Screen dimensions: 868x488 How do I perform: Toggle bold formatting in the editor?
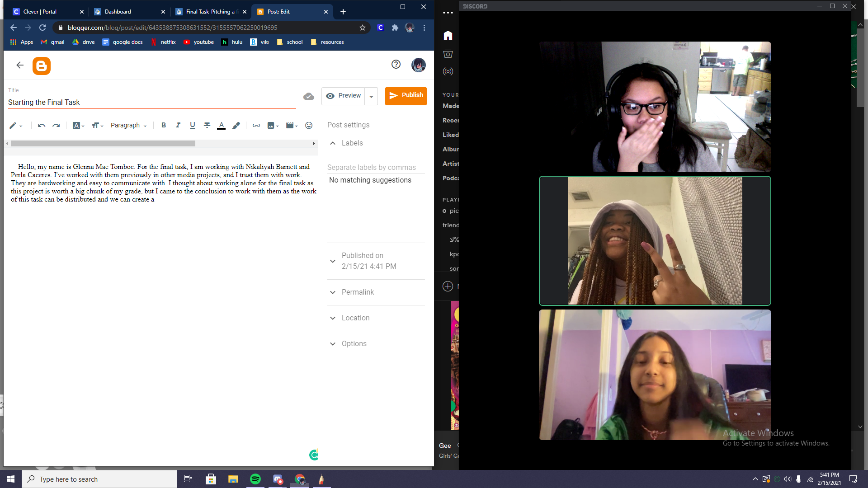click(x=164, y=125)
